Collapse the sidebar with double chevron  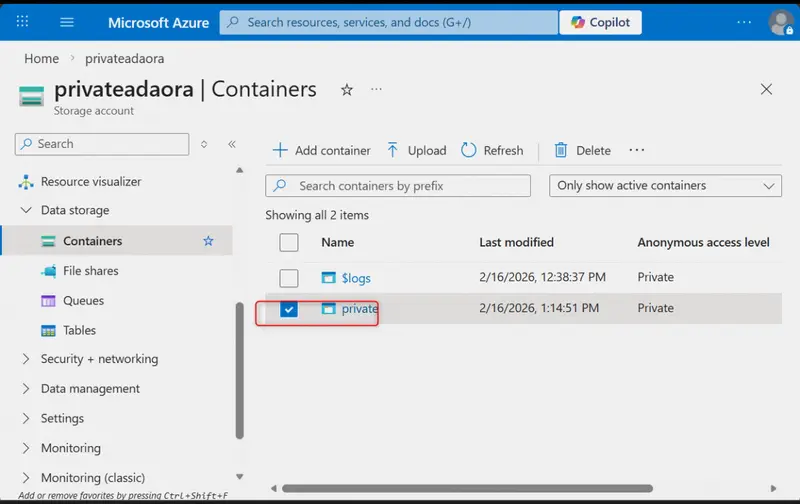tap(232, 144)
